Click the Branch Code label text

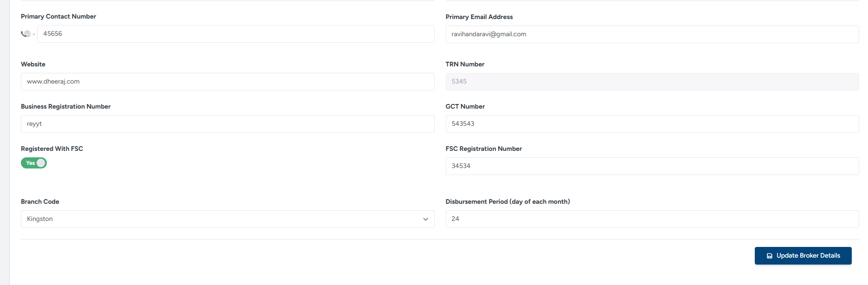tap(40, 201)
